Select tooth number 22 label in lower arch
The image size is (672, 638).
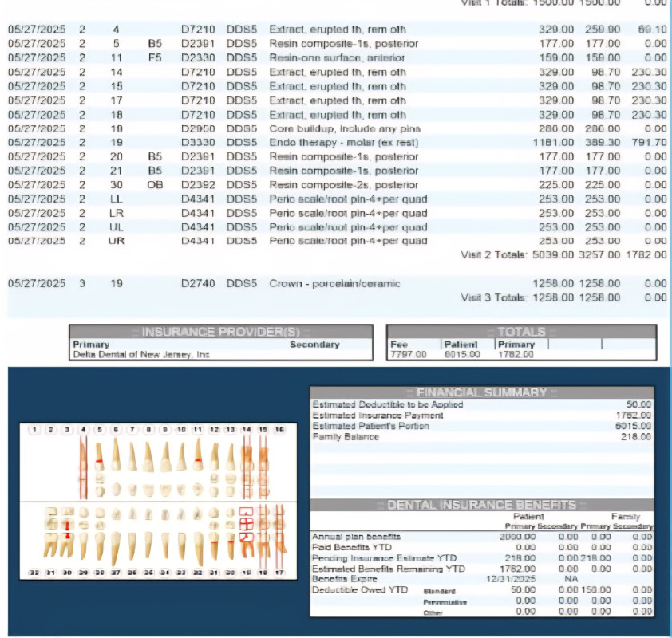(x=198, y=573)
